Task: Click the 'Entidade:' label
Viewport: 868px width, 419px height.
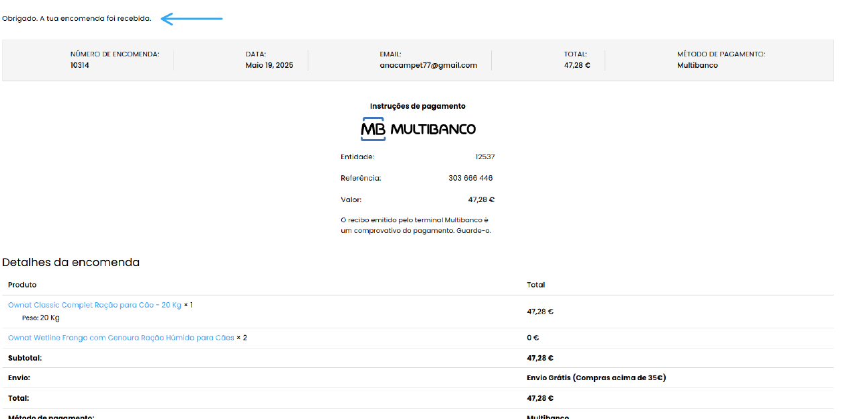Action: tap(357, 157)
